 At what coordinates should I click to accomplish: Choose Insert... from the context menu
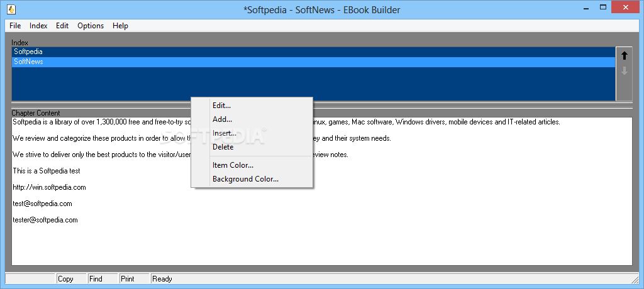252,133
